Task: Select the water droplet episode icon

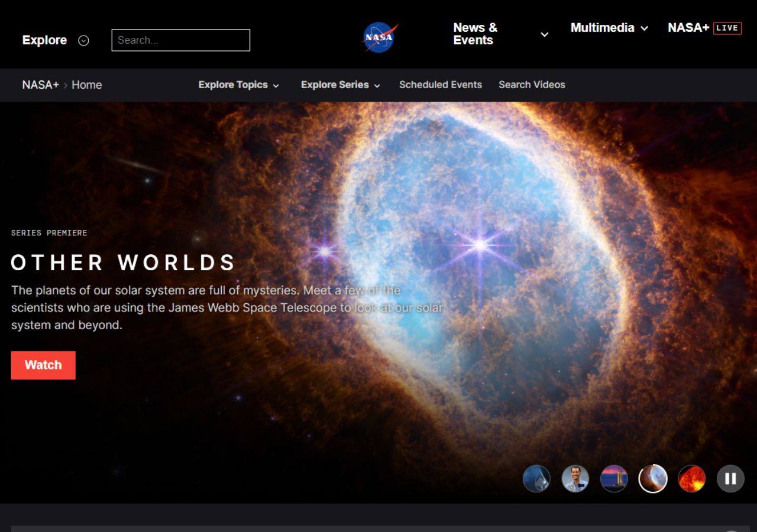Action: click(x=537, y=478)
